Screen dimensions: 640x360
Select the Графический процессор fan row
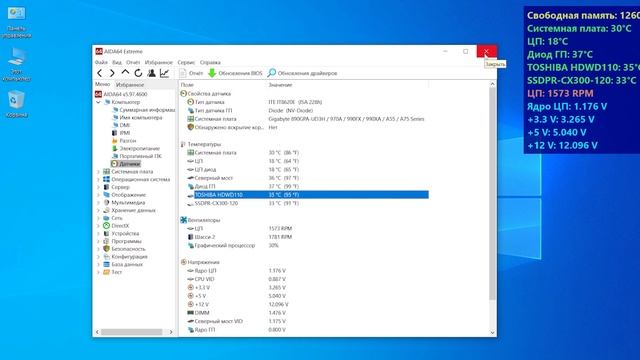(x=308, y=245)
